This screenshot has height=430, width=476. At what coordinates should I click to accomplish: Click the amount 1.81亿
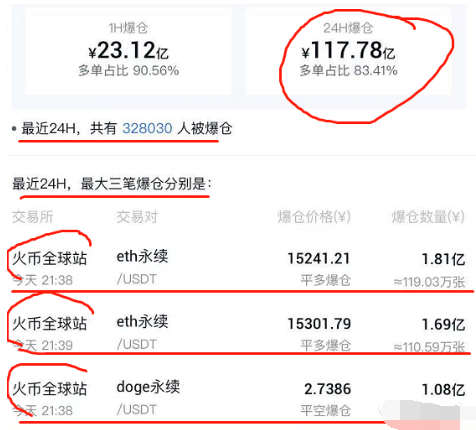443,259
